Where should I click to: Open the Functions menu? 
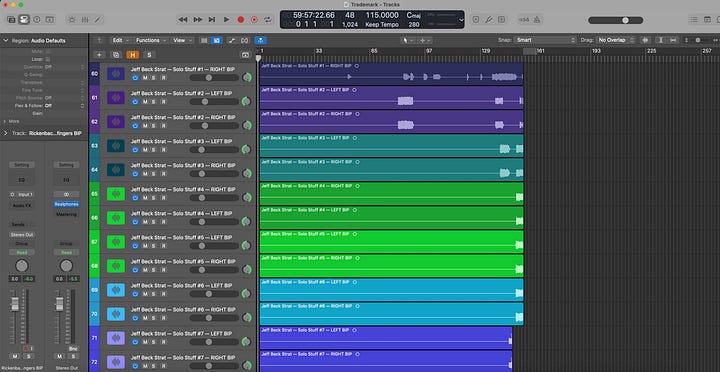tap(151, 40)
